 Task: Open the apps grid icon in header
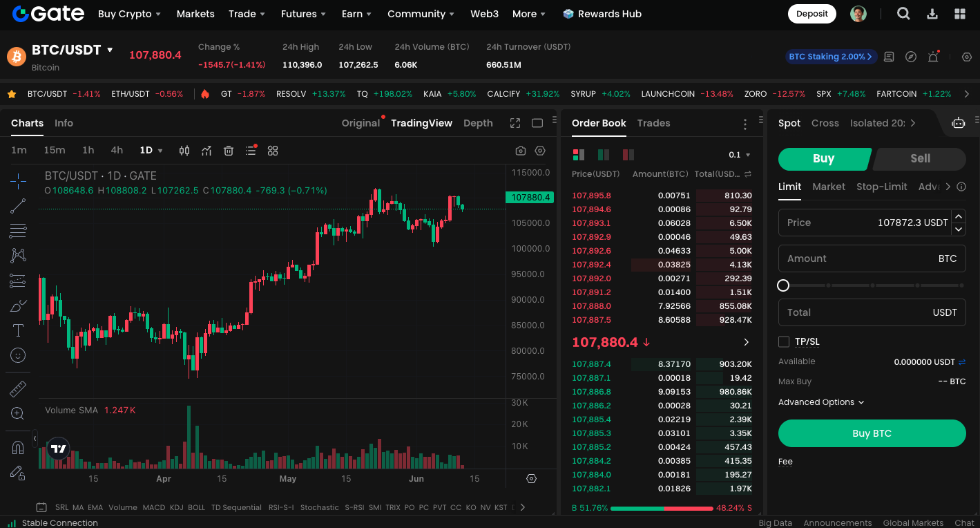[960, 14]
